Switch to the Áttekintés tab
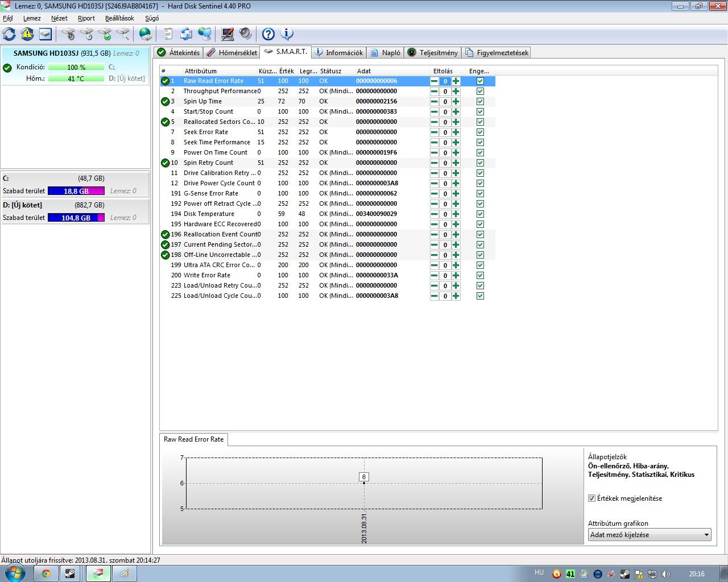Screen dimensions: 728x582 [x=179, y=53]
